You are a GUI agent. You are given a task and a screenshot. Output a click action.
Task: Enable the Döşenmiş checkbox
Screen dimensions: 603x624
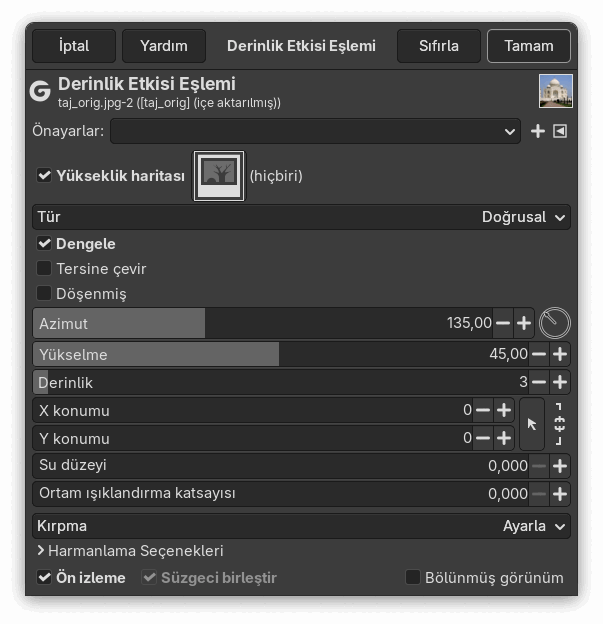44,293
